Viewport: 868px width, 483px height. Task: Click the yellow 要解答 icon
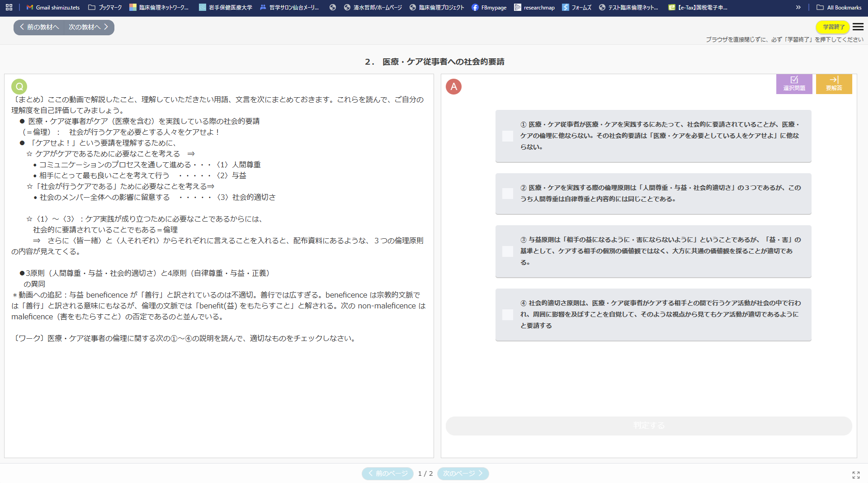pos(834,84)
